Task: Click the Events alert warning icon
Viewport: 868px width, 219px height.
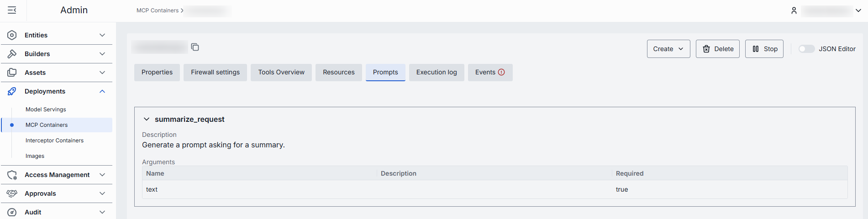Action: (x=501, y=72)
